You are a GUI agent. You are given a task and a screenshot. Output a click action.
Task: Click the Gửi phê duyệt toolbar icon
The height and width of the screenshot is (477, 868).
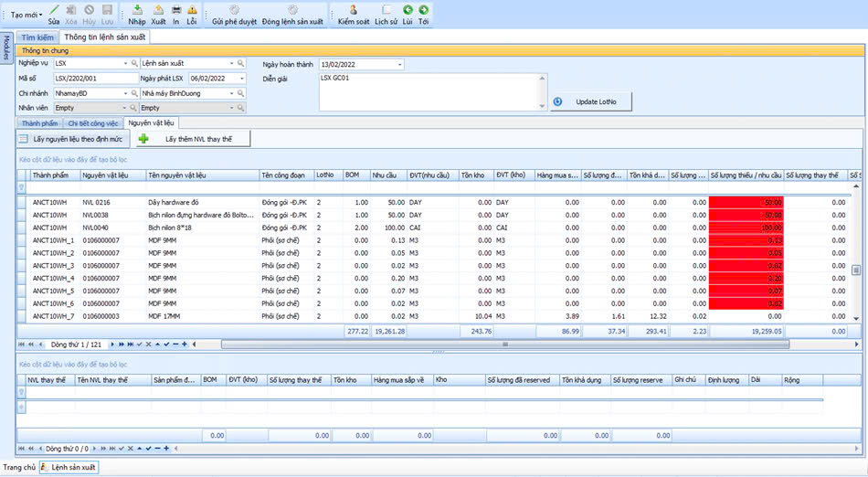(234, 10)
